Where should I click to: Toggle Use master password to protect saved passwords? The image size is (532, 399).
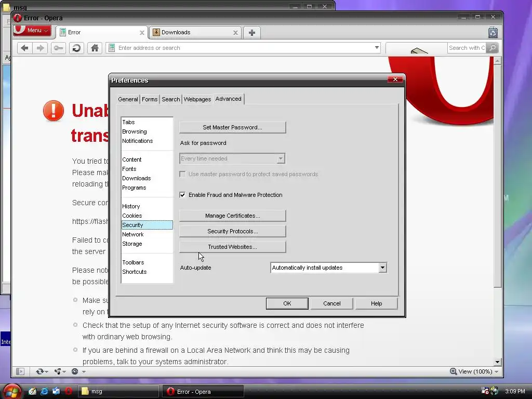pyautogui.click(x=182, y=174)
